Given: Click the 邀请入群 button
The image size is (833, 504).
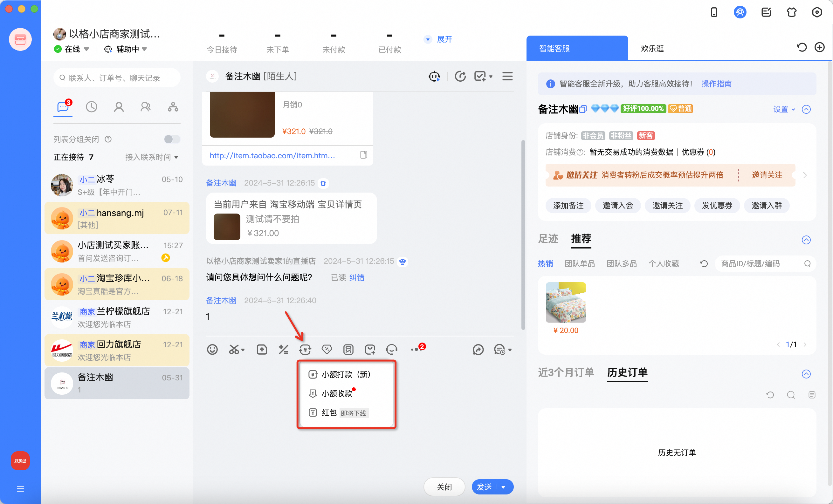Looking at the screenshot, I should tap(767, 205).
